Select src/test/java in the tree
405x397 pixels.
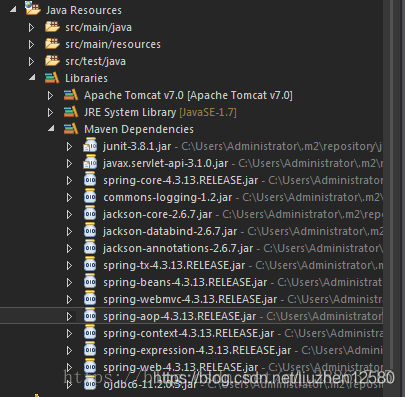point(95,61)
